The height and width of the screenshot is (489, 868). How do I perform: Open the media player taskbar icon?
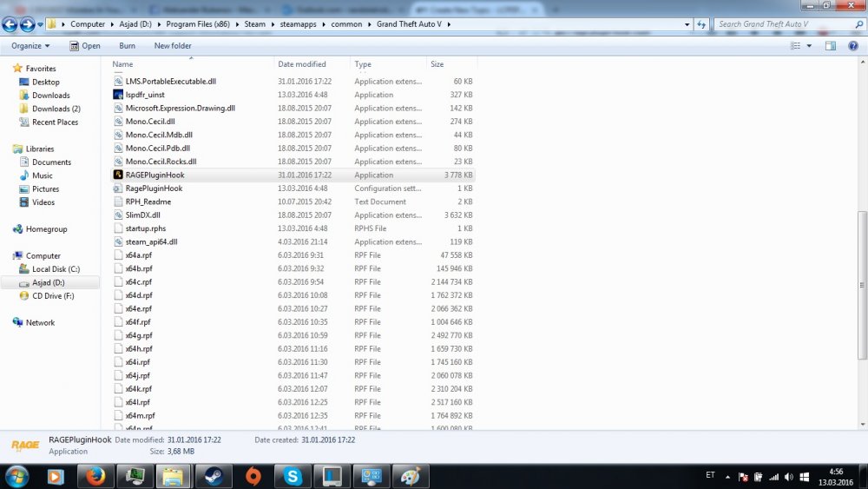tap(56, 476)
